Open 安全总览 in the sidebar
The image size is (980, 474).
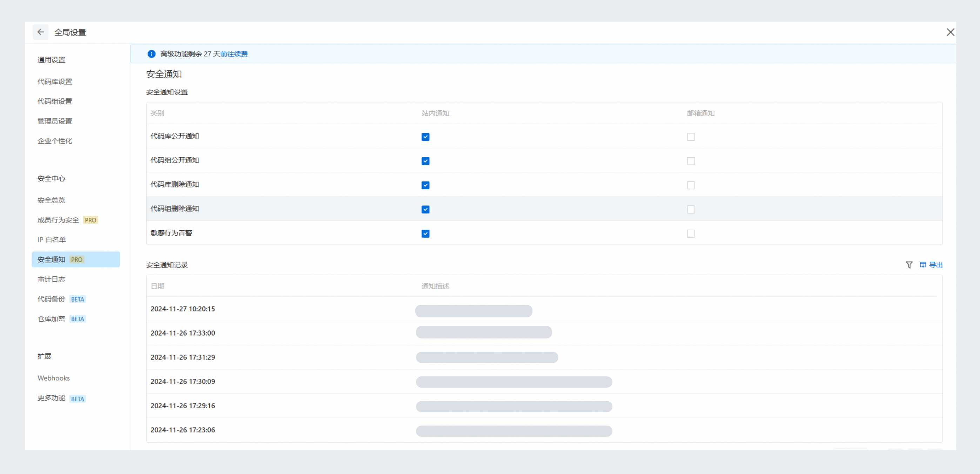(51, 200)
